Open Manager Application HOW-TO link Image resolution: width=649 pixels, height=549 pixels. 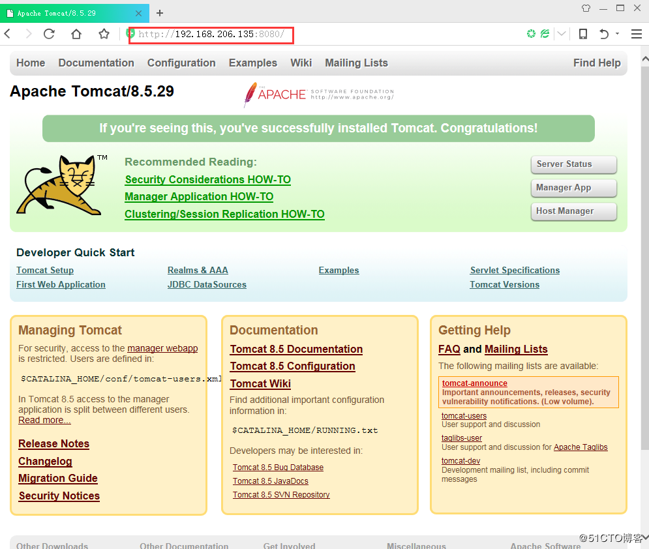[199, 197]
